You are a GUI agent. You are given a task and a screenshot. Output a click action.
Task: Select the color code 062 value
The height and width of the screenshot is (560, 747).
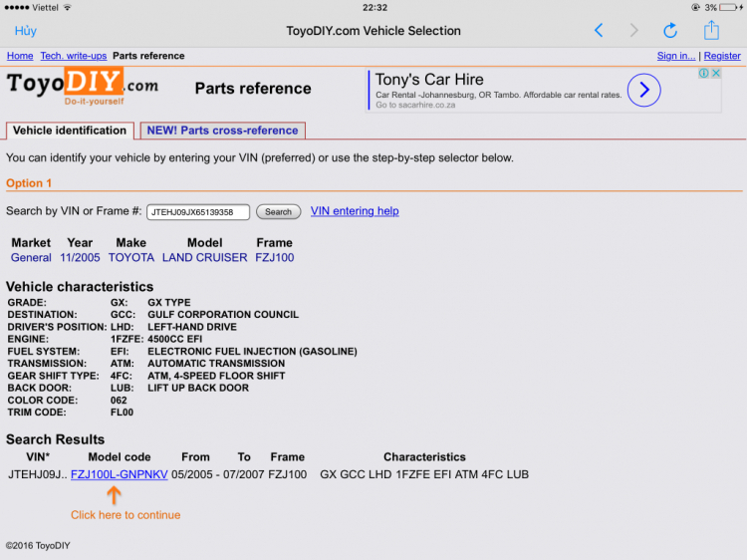pyautogui.click(x=119, y=401)
